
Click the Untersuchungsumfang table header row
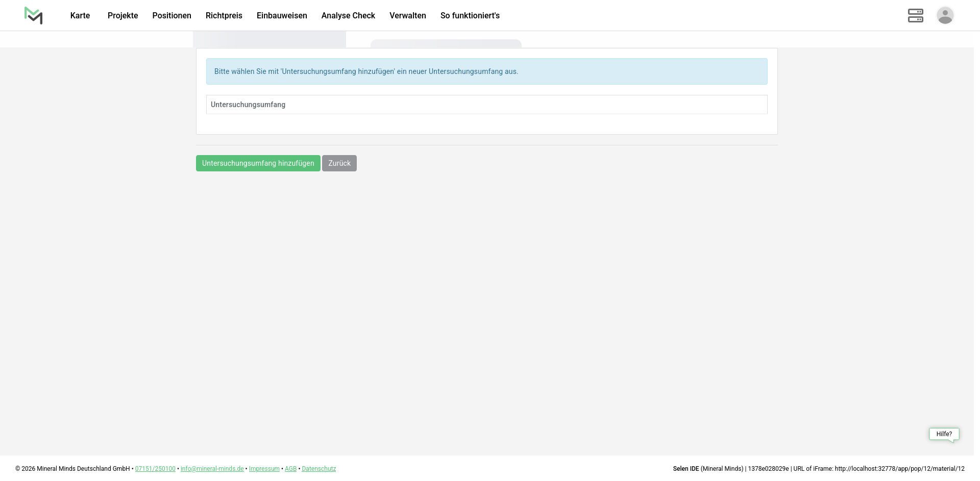pos(486,105)
